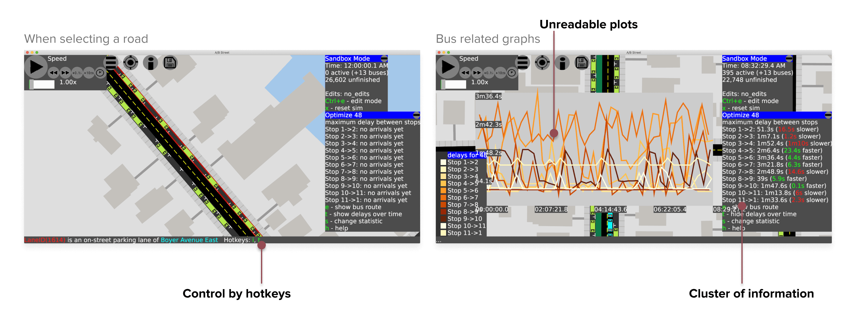The width and height of the screenshot is (868, 315).
Task: Click the '2m42.3s' y-axis label on the plot
Action: point(489,124)
